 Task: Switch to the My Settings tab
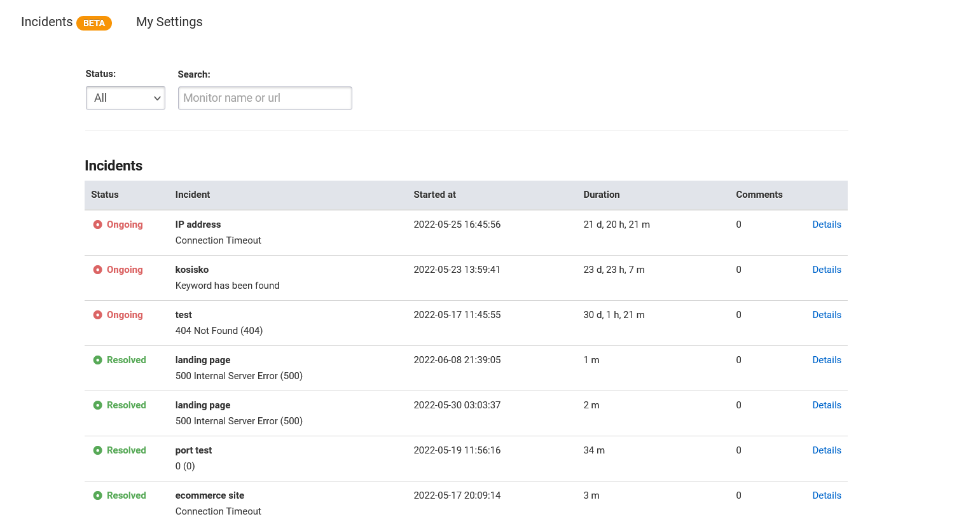pos(169,22)
